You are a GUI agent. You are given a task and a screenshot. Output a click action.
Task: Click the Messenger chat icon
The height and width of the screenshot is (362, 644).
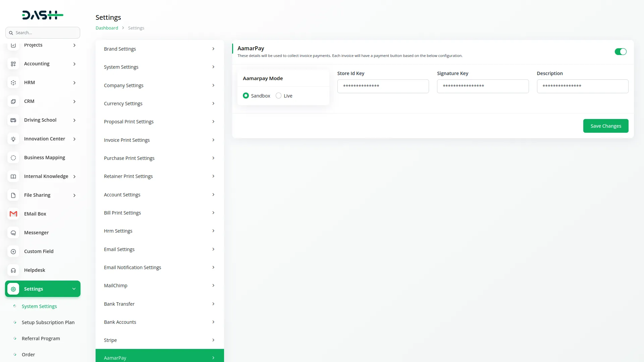[13, 233]
